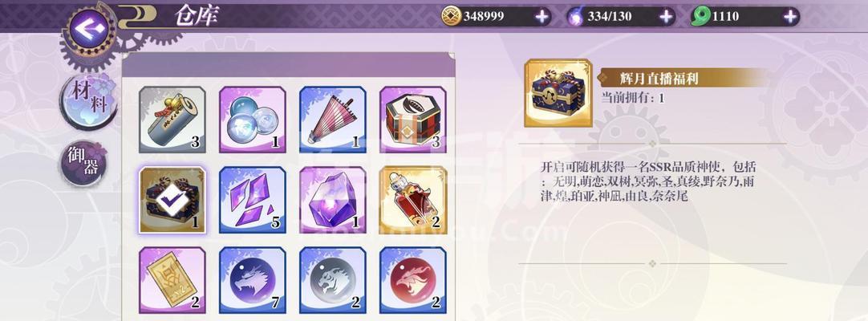The width and height of the screenshot is (868, 321).
Task: Select the blue dragon orb item
Action: pos(253,280)
